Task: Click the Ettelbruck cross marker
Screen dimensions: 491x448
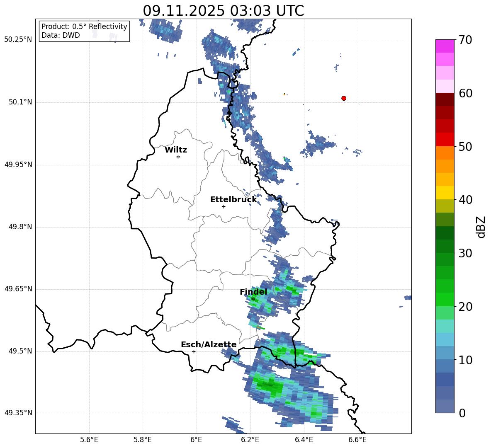Action: pos(224,206)
